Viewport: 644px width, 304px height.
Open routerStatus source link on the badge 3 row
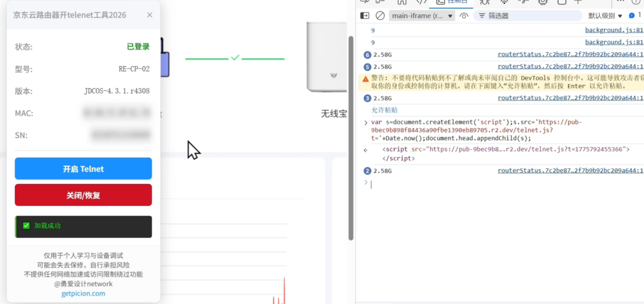[570, 97]
